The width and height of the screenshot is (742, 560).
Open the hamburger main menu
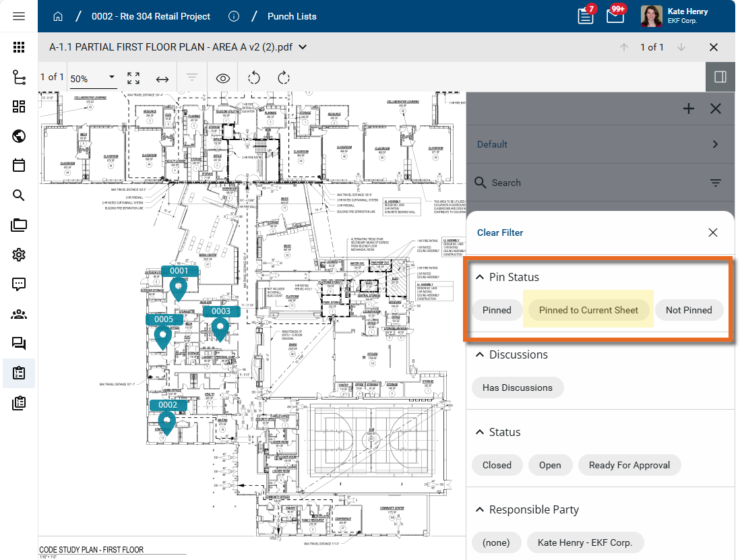click(19, 16)
